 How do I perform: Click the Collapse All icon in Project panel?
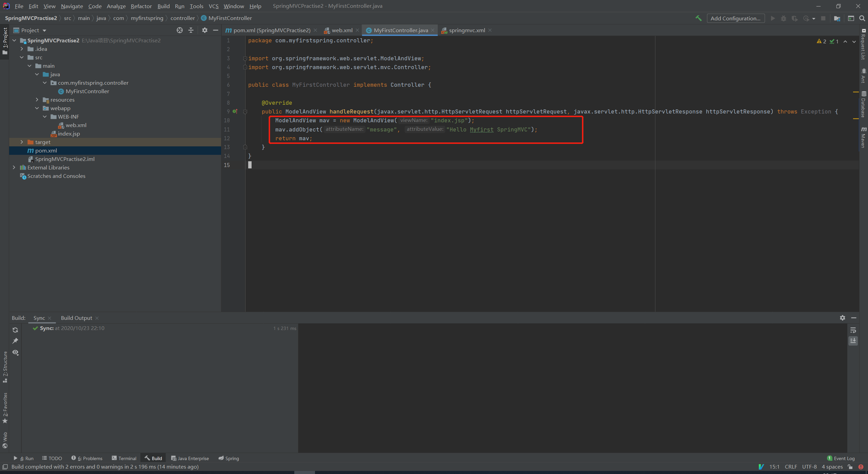click(191, 30)
